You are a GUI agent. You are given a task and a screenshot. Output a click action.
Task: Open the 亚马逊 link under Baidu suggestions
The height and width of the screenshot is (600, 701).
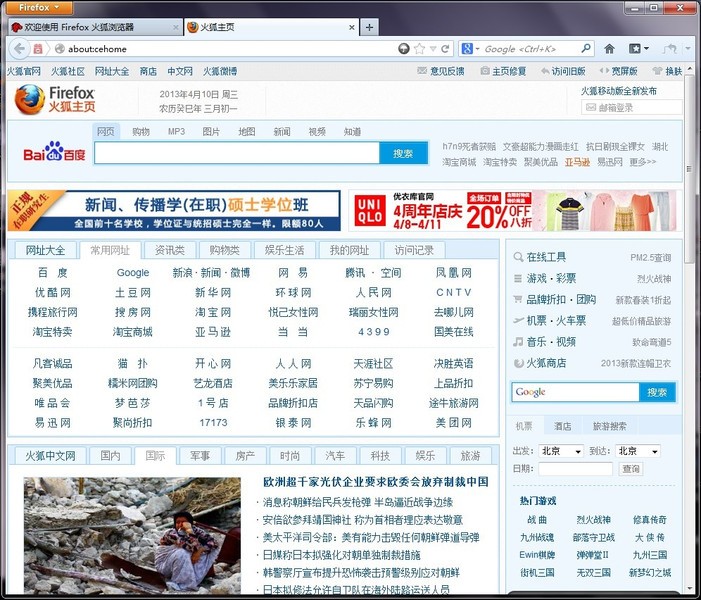(x=577, y=162)
